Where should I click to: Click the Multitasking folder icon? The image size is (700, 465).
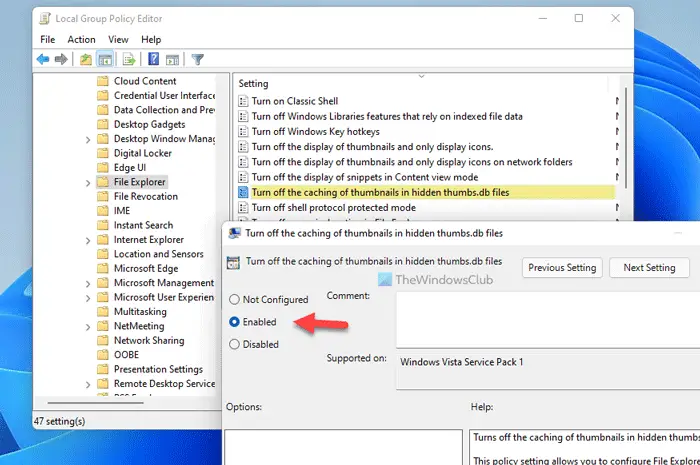[103, 311]
